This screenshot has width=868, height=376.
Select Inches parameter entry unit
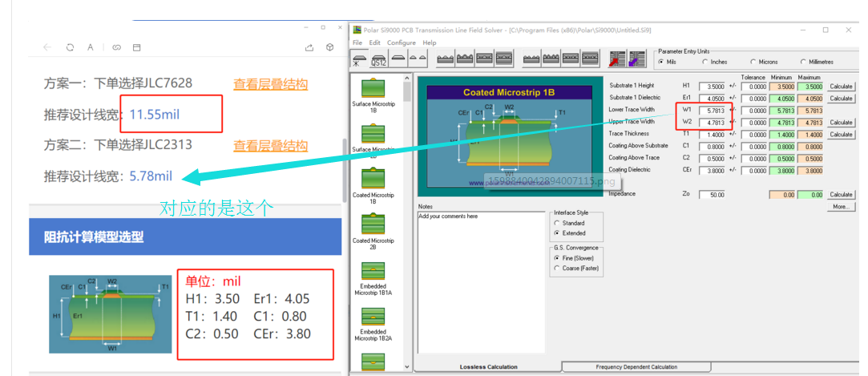pyautogui.click(x=705, y=62)
